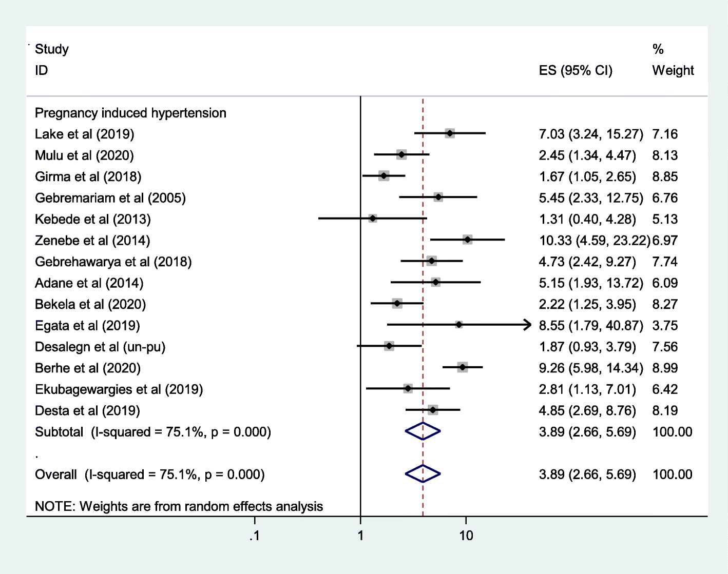Image resolution: width=728 pixels, height=574 pixels.
Task: Click the Overall pooled estimate diamond
Action: pyautogui.click(x=423, y=474)
